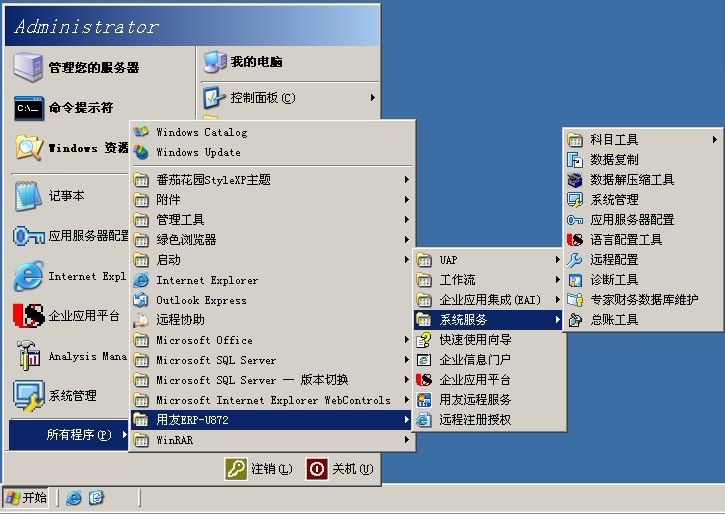Launch 语言配置工具 icon
The width and height of the screenshot is (725, 515).
pyautogui.click(x=575, y=240)
